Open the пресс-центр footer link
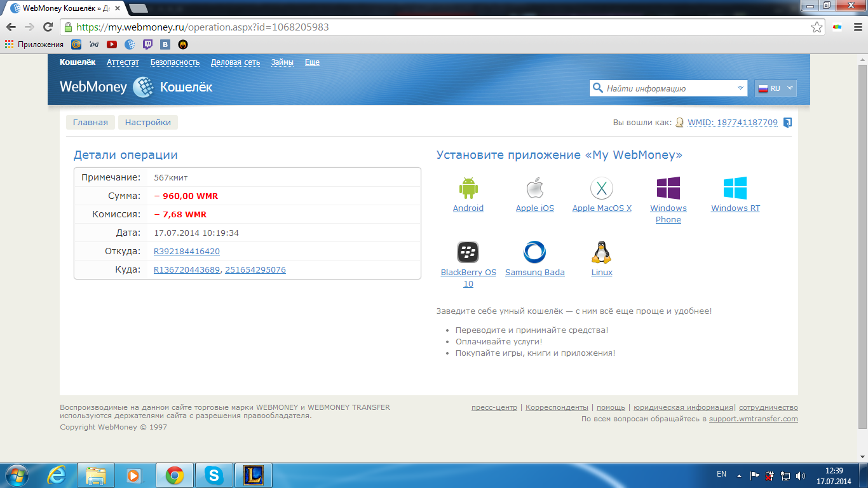The image size is (868, 488). [x=494, y=408]
